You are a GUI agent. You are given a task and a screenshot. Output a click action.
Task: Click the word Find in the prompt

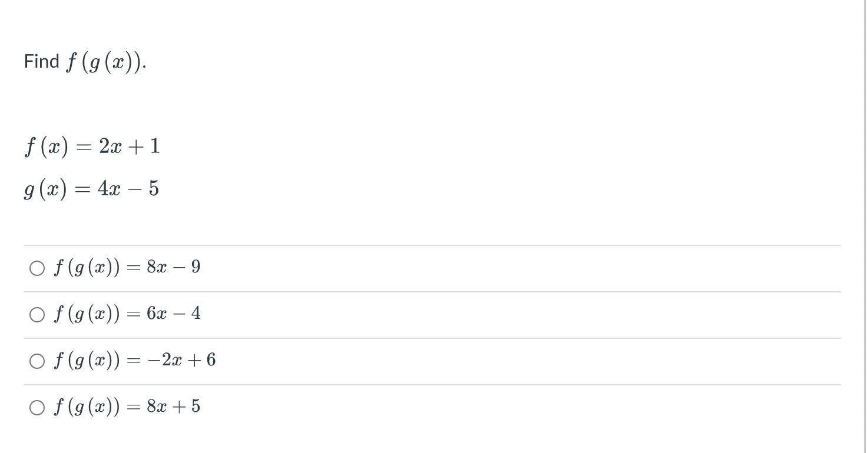coord(42,61)
